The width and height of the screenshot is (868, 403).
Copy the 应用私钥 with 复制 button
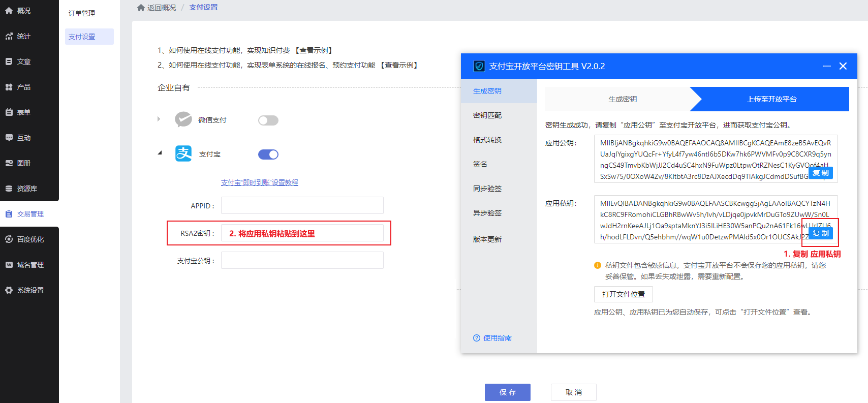(821, 233)
